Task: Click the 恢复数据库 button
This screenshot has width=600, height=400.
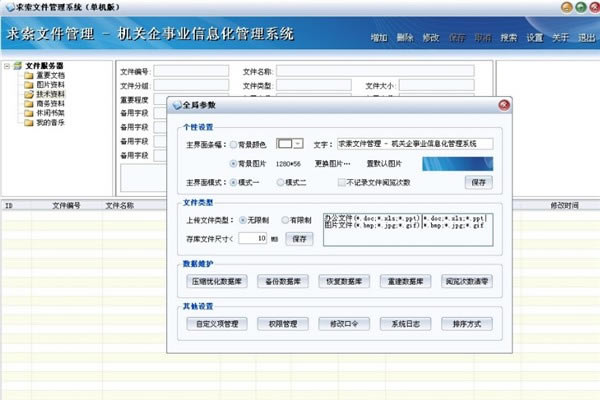Action: 344,281
